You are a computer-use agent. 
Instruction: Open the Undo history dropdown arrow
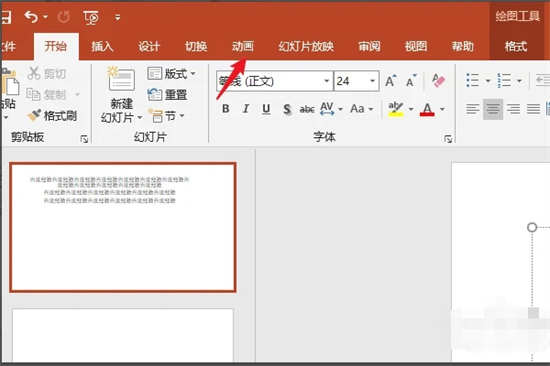click(45, 16)
